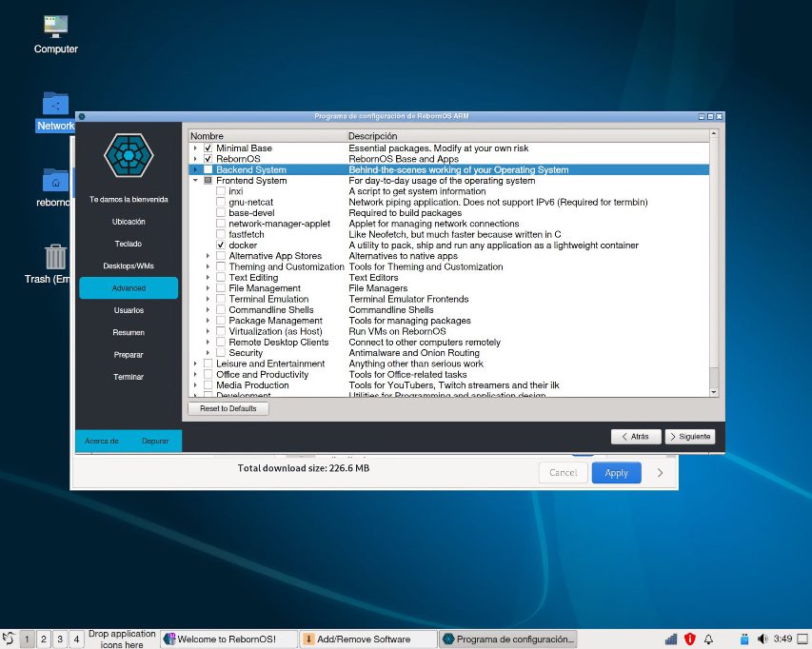Image resolution: width=812 pixels, height=649 pixels.
Task: Go to the Ubicación step
Action: point(129,222)
